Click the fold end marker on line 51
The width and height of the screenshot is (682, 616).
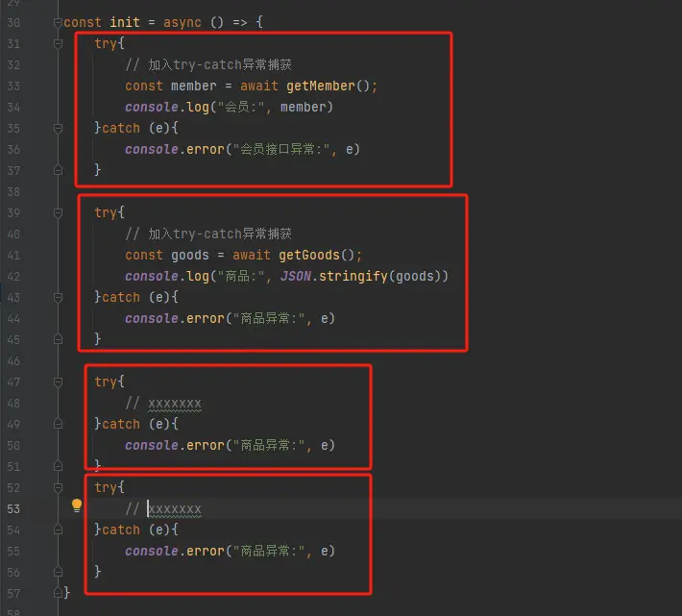(58, 466)
